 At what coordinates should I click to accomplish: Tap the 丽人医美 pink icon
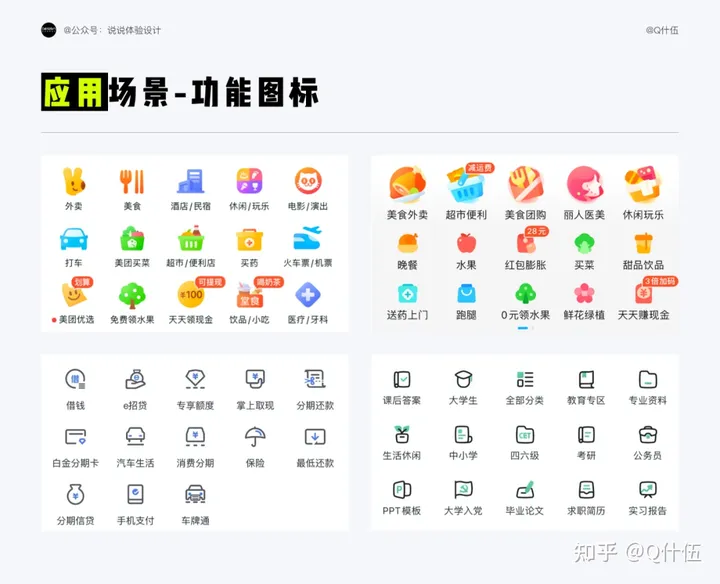584,185
